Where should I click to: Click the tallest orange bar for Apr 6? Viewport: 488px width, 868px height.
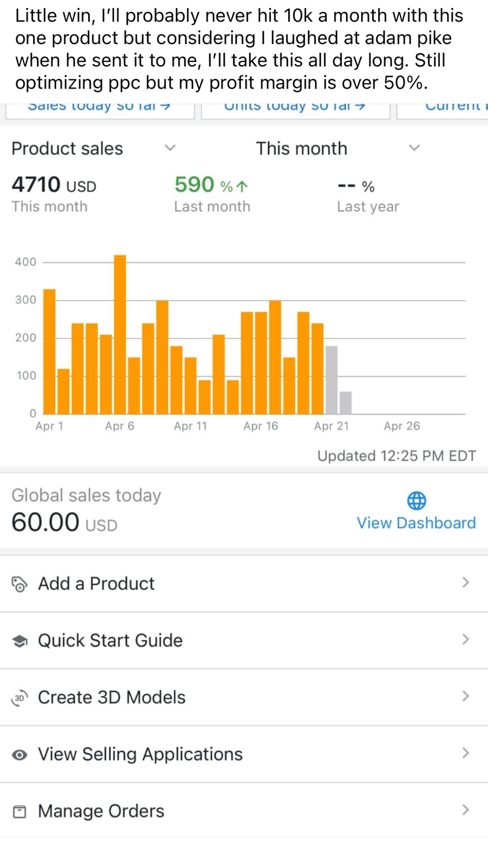tap(120, 335)
